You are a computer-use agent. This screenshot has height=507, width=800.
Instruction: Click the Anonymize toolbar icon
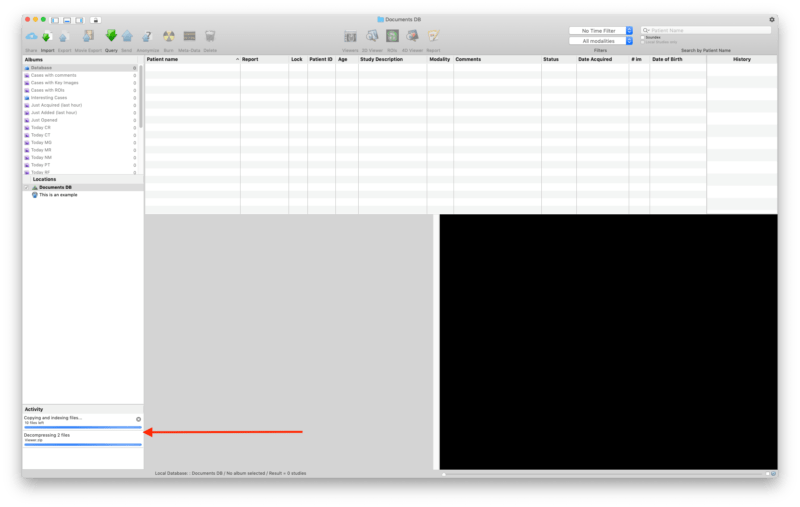pos(146,37)
